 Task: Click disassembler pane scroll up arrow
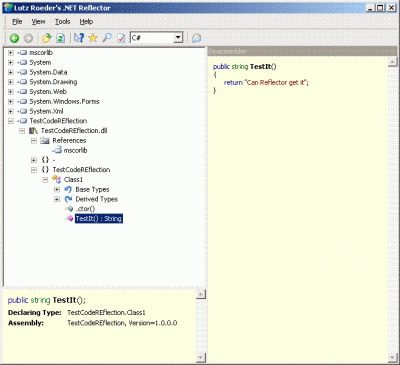coord(392,61)
